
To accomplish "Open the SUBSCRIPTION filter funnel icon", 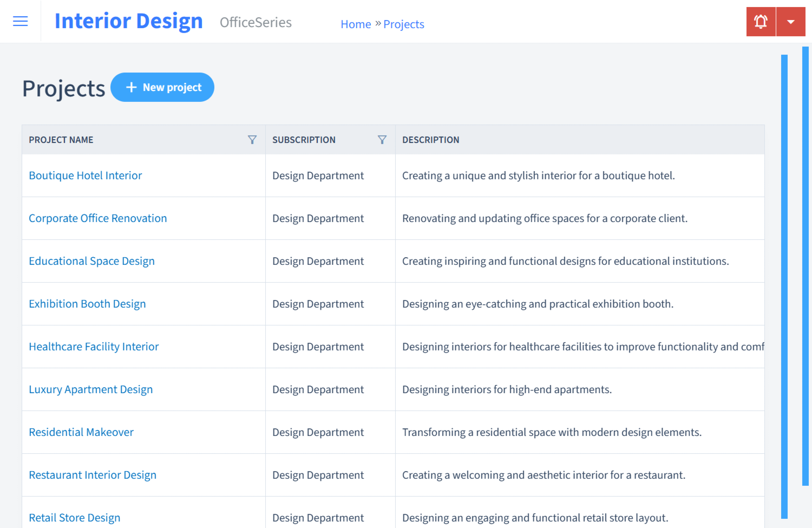I will coord(382,139).
